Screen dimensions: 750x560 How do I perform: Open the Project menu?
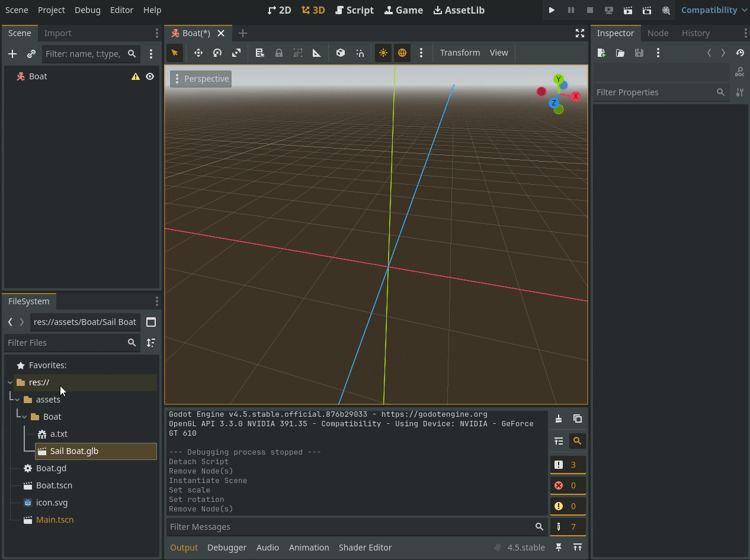(x=52, y=10)
